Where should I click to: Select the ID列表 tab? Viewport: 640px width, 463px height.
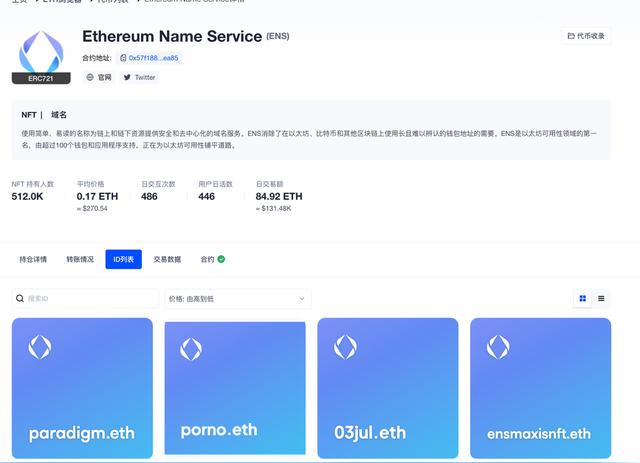point(124,259)
